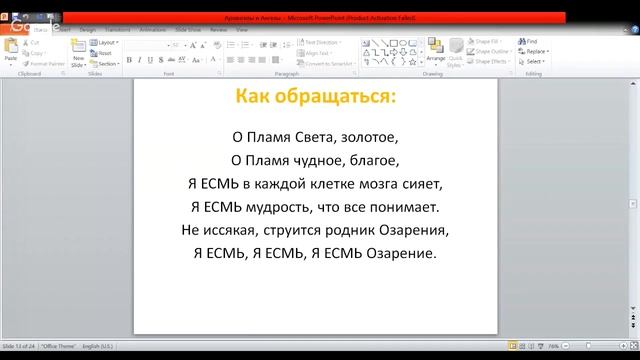Open the Select dropdown in Editing
Image resolution: width=640 pixels, height=360 pixels.
531,61
